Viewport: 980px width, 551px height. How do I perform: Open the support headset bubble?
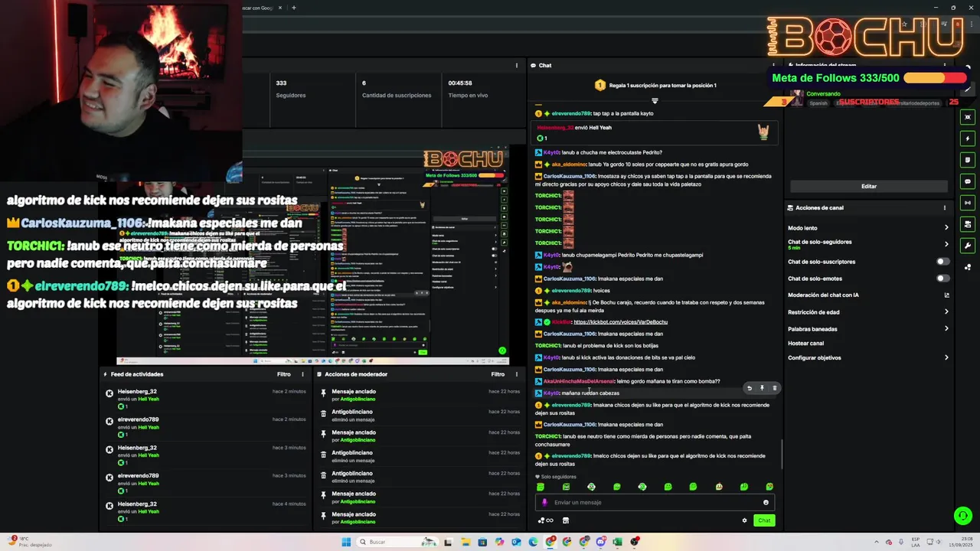963,516
